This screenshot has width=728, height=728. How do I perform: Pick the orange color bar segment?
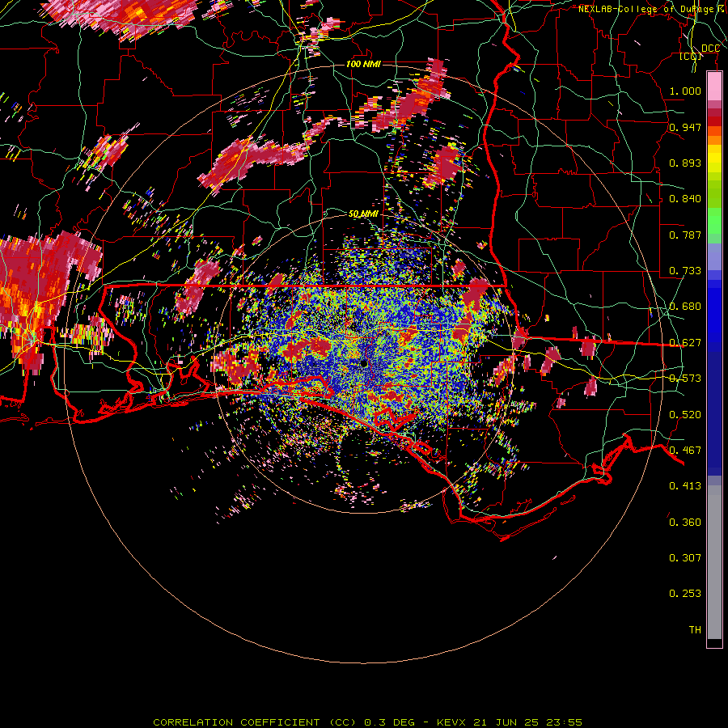[x=714, y=140]
